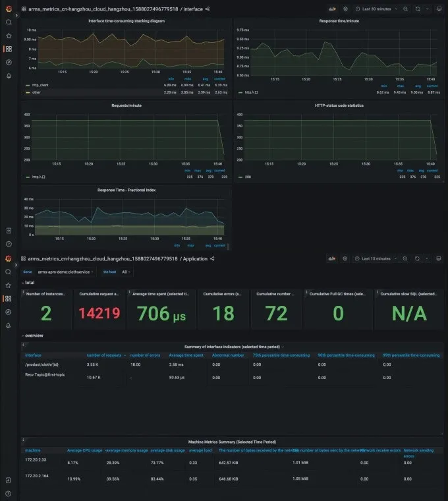The width and height of the screenshot is (448, 501).
Task: Open 'Response Time - Fractional Index' panel menu
Action: point(126,190)
